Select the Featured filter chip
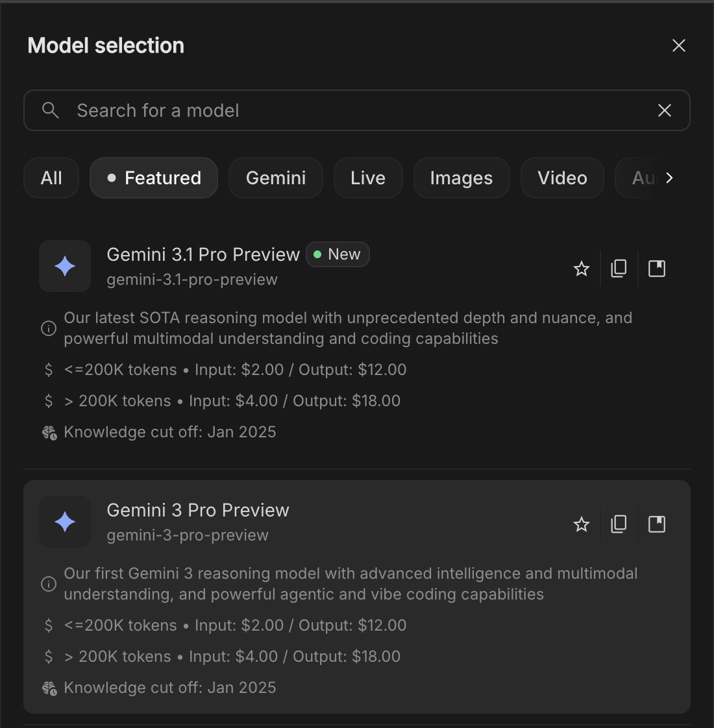 [x=154, y=178]
